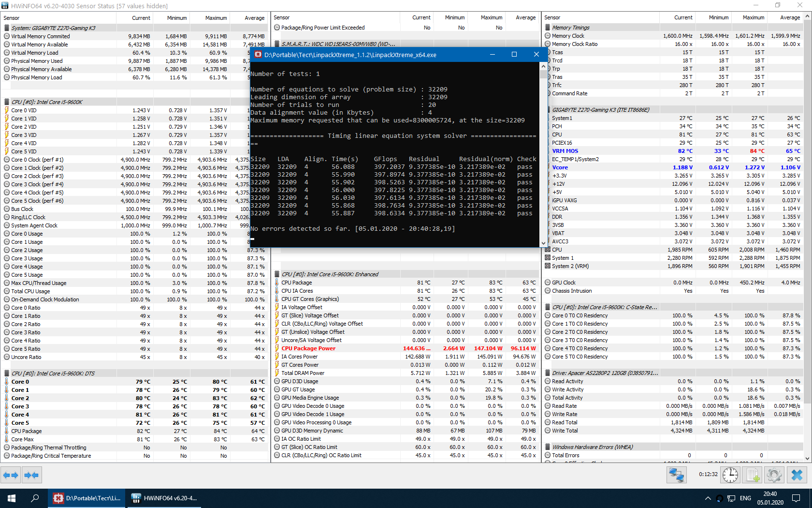Click the LinpackXtreme console scrollbar down arrow

tap(544, 243)
